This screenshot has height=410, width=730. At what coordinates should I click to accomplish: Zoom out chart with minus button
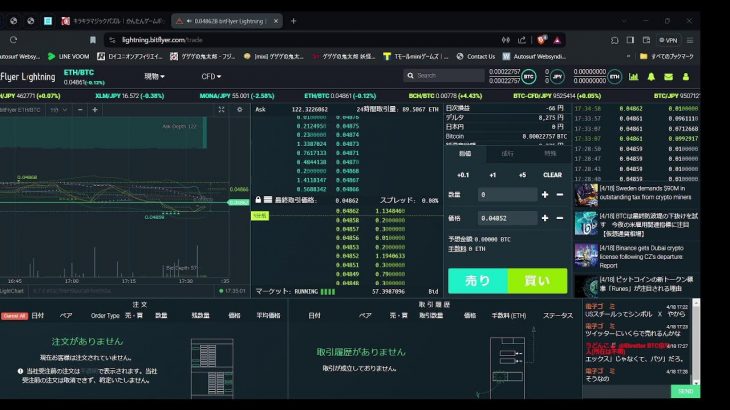80,110
